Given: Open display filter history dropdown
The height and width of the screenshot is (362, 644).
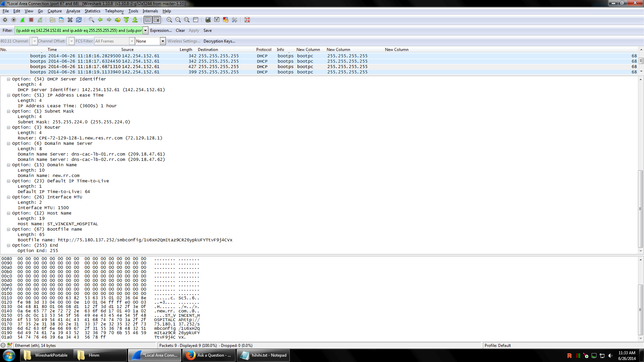Looking at the screenshot, I should [146, 31].
